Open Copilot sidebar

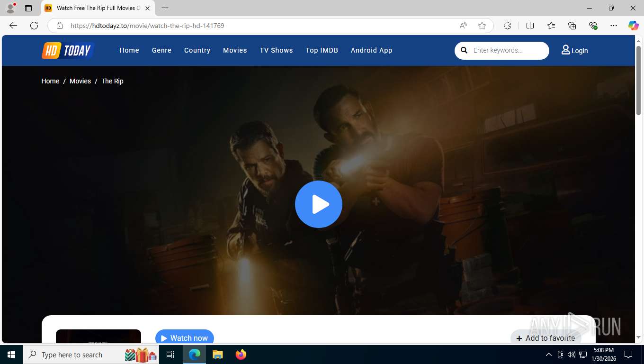[634, 26]
